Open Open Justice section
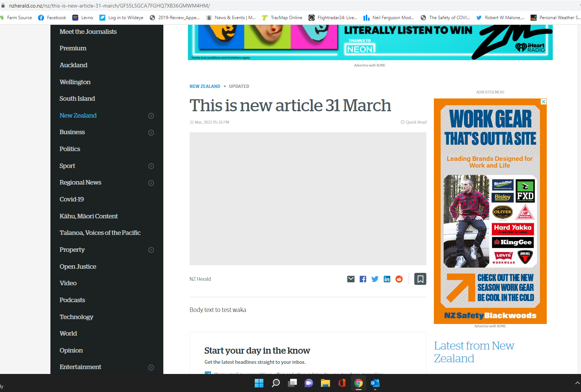 (78, 266)
